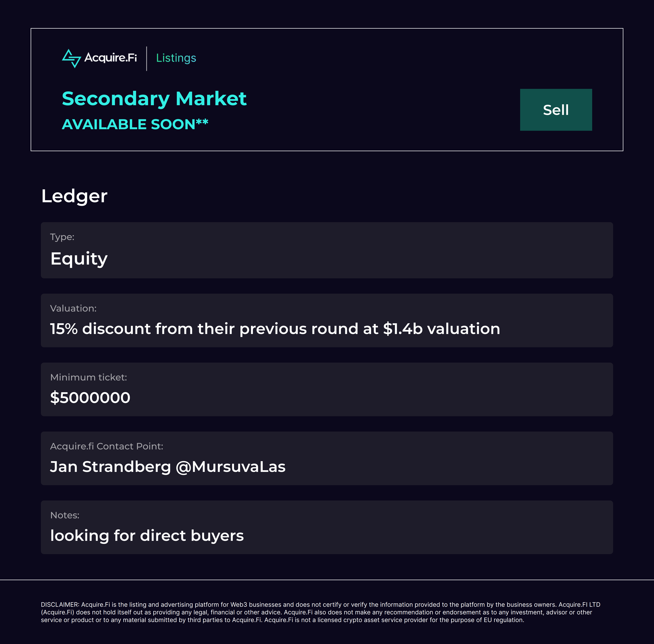Screen dimensions: 654x644
Task: Select the looking for direct buyers note
Action: 147,536
